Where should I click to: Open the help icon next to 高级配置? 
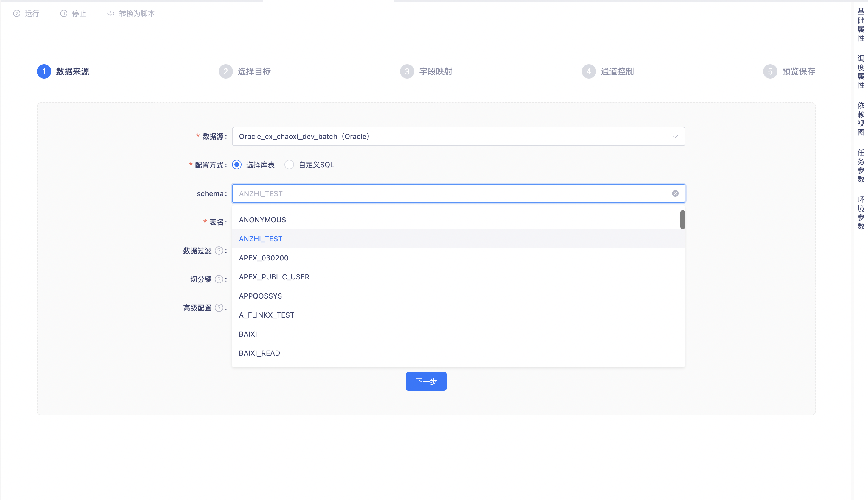tap(219, 308)
